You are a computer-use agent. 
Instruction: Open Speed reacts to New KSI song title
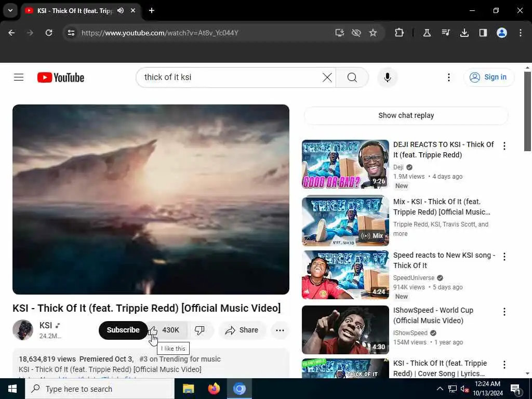point(444,260)
